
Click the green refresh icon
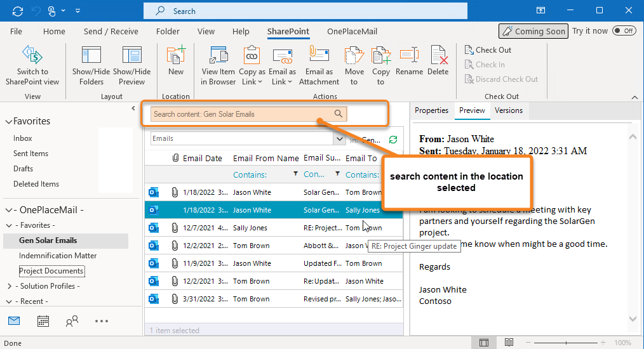[x=393, y=140]
